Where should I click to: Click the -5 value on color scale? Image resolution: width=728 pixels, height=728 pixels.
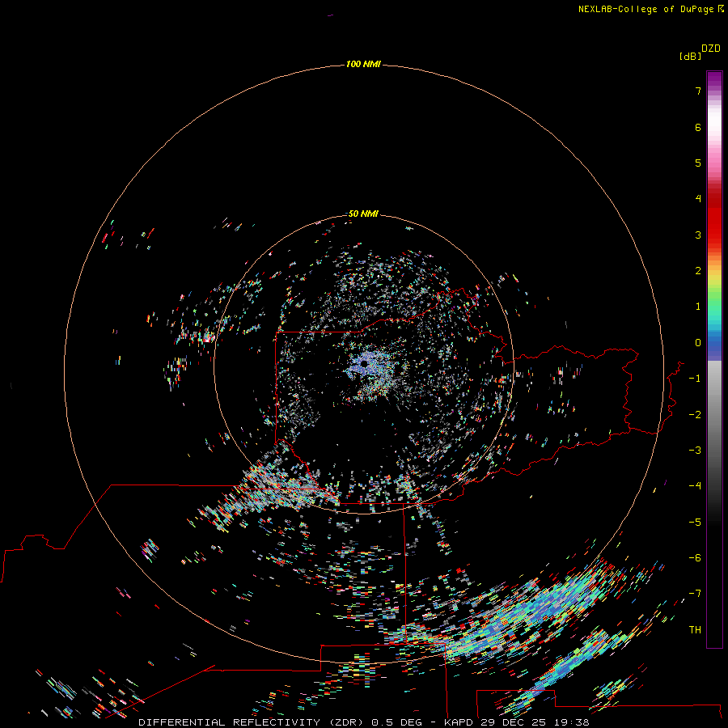695,522
